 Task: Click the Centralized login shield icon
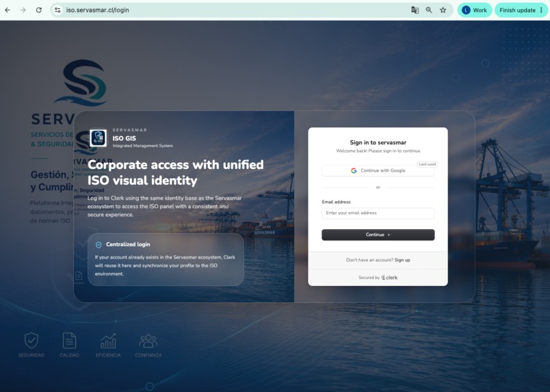point(99,245)
